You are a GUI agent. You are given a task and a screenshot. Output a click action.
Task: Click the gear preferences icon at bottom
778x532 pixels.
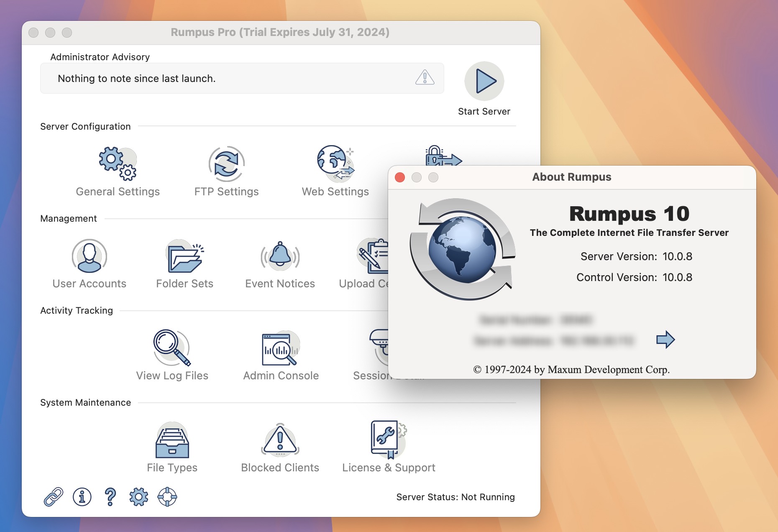(x=139, y=497)
